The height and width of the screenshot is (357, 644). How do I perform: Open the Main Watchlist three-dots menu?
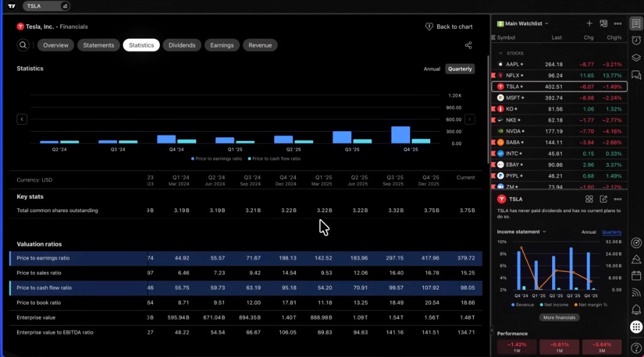coord(618,23)
